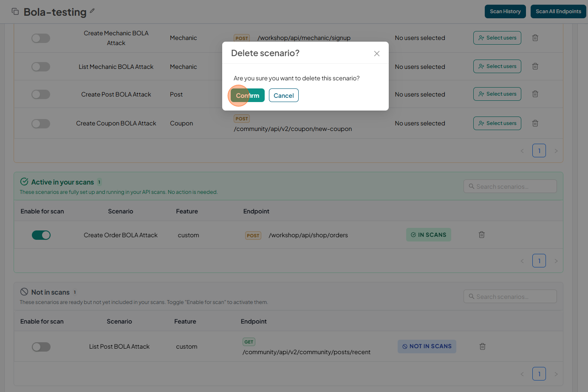Viewport: 588px width, 392px height.
Task: Confirm deleting the scenario
Action: [248, 96]
